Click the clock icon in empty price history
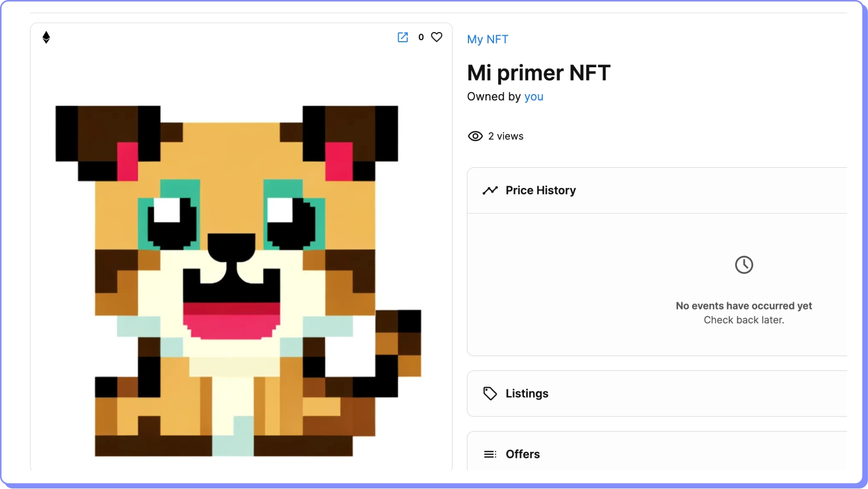Screen dimensions: 868x489 tap(744, 265)
